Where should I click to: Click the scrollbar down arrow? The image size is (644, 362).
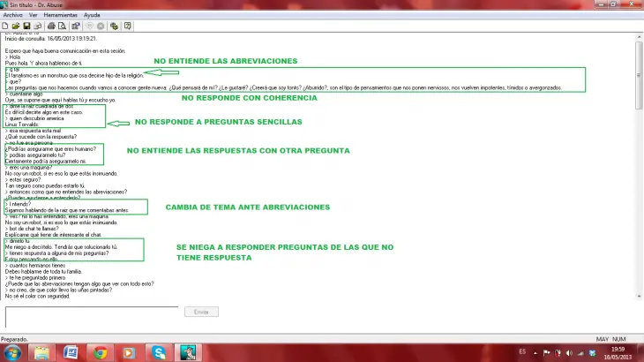639,296
